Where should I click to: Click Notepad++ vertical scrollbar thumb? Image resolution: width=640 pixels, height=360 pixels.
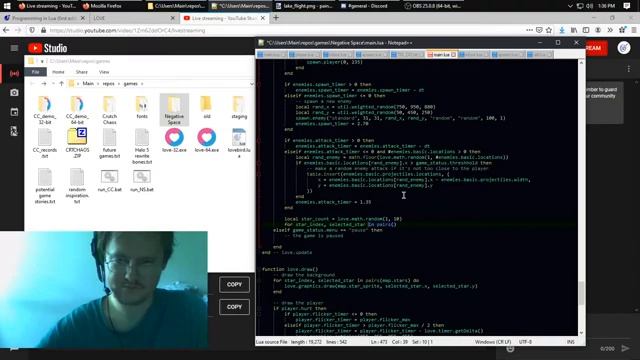click(x=581, y=293)
